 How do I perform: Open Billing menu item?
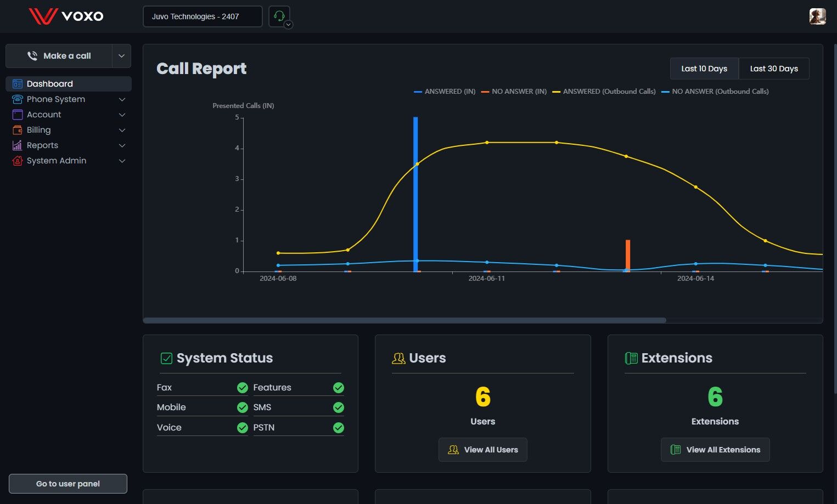point(69,130)
